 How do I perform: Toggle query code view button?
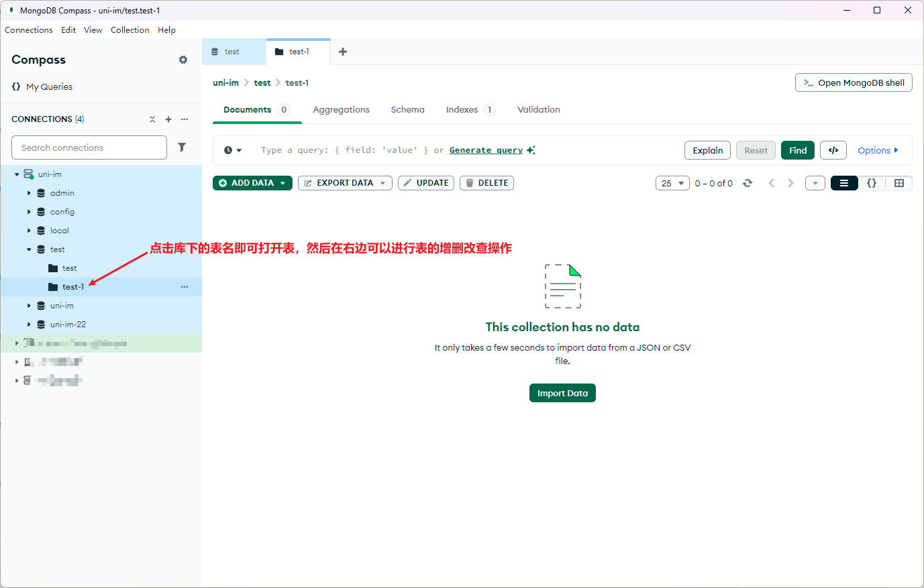(833, 150)
